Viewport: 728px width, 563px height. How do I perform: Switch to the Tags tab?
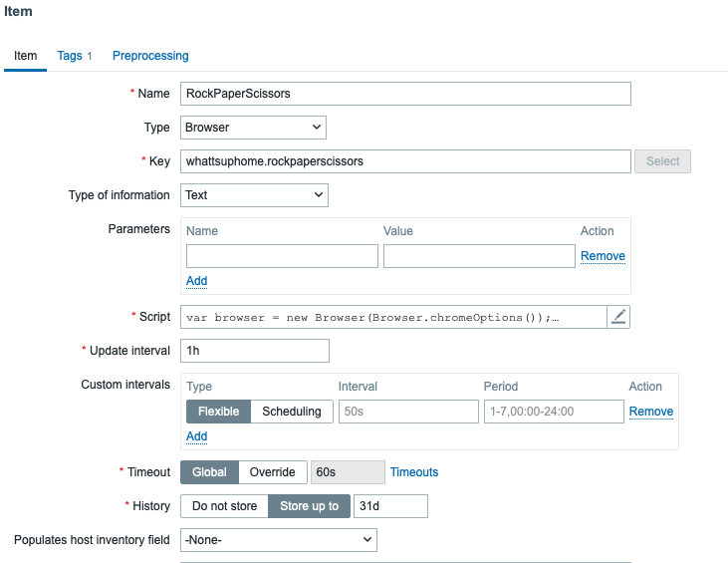(74, 56)
